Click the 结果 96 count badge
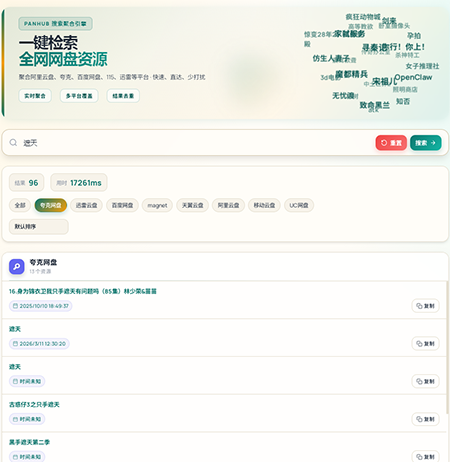This screenshot has height=462, width=450. pos(26,183)
